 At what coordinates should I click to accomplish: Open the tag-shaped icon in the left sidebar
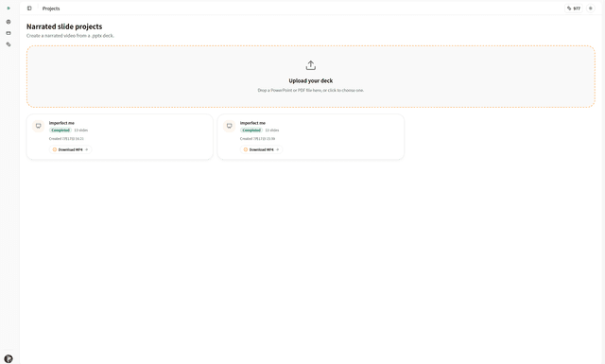[x=9, y=44]
